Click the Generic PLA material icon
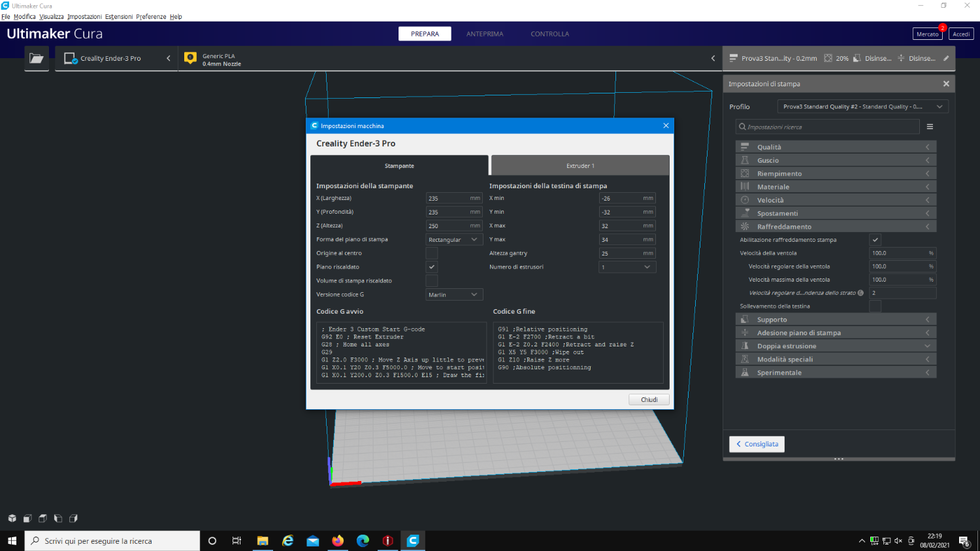Image resolution: width=980 pixels, height=551 pixels. [190, 58]
